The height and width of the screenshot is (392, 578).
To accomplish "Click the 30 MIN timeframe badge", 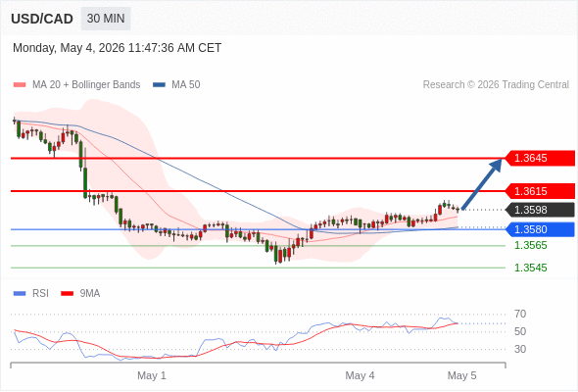I will coord(106,19).
